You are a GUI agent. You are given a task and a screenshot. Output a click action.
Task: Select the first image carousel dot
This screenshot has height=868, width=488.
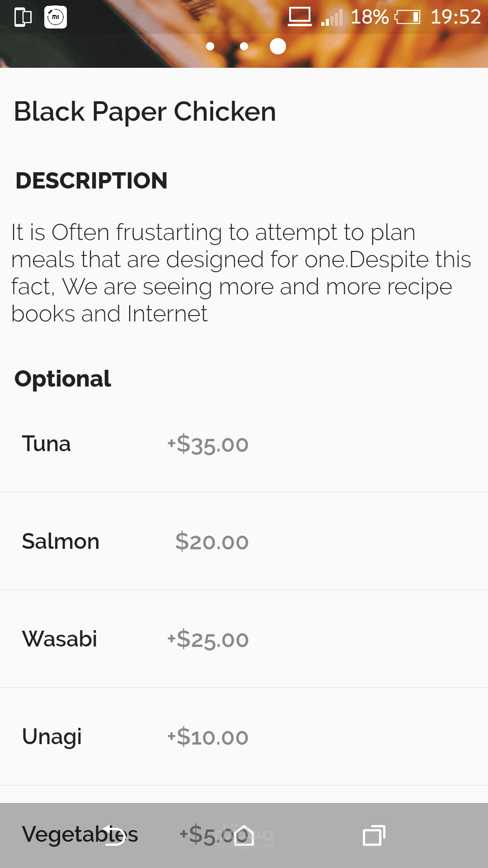[x=210, y=46]
